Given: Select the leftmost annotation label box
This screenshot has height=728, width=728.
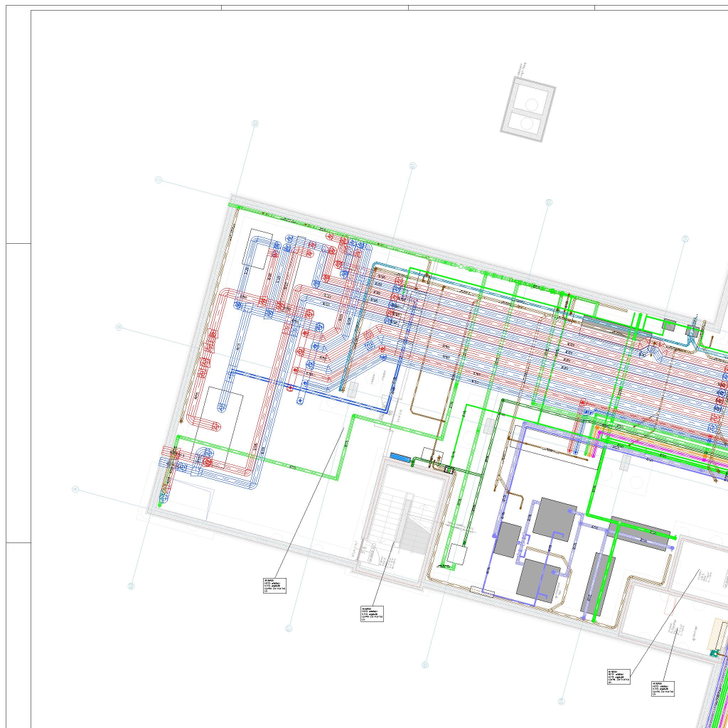Looking at the screenshot, I should (274, 586).
